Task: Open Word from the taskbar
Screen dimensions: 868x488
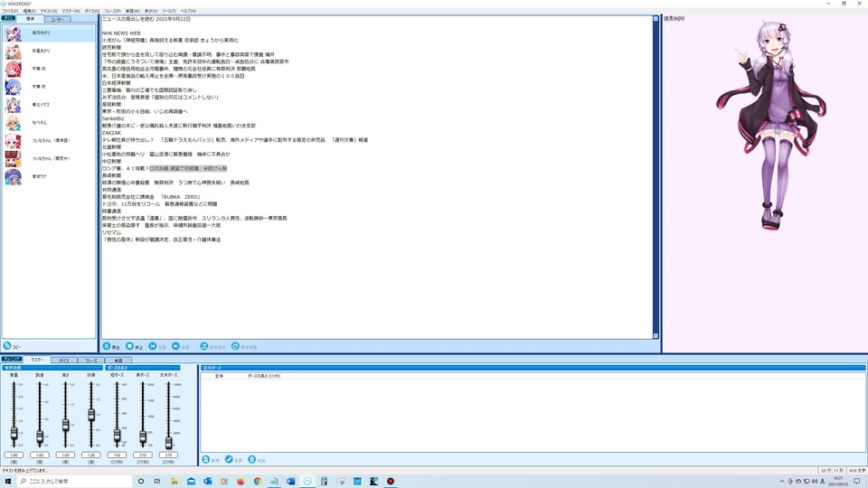Action: pos(290,482)
